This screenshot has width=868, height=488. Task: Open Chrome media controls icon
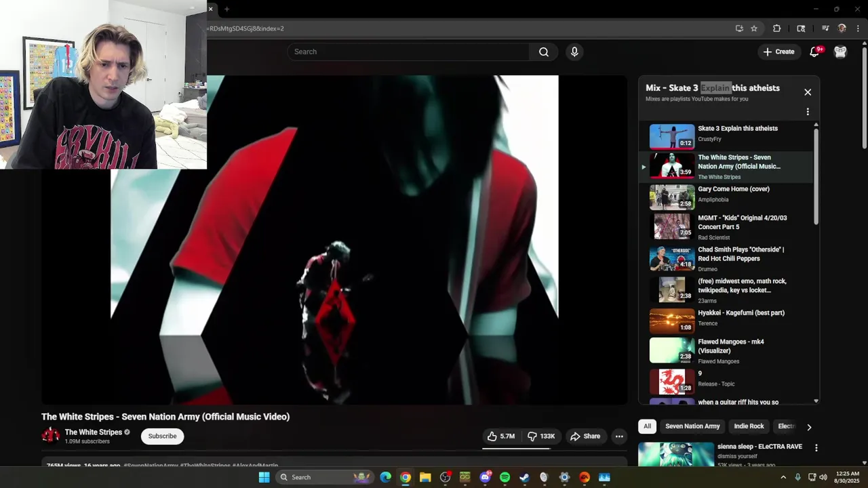click(x=825, y=28)
